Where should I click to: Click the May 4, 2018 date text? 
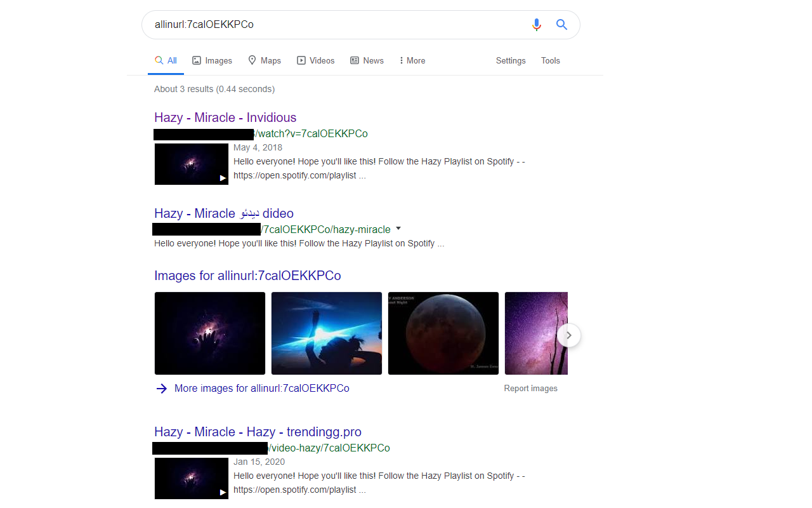click(258, 148)
